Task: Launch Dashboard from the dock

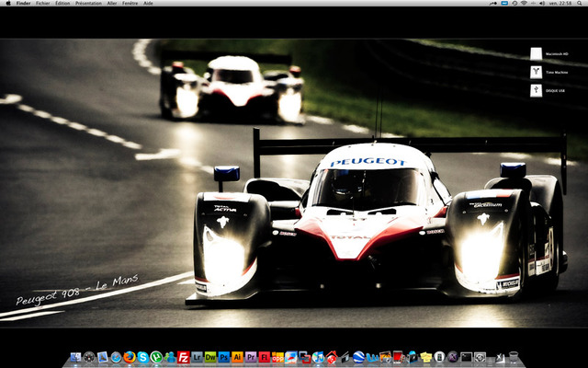Action: point(89,357)
